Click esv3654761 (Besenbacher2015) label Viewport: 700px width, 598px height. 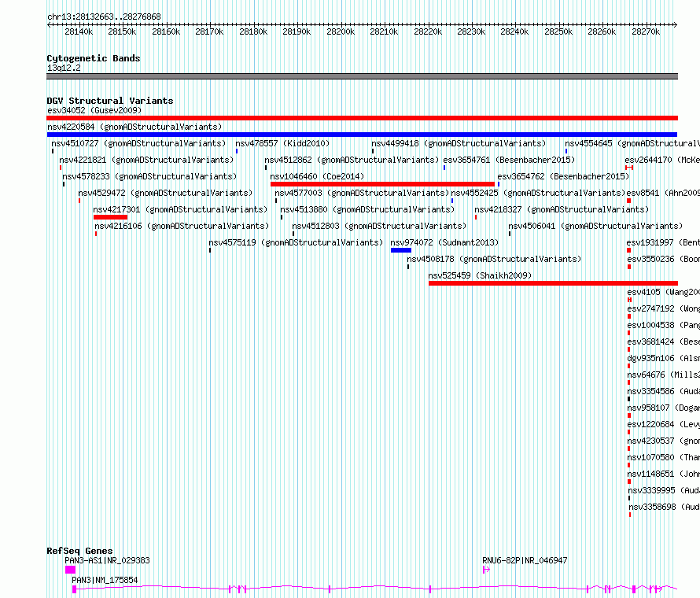509,160
